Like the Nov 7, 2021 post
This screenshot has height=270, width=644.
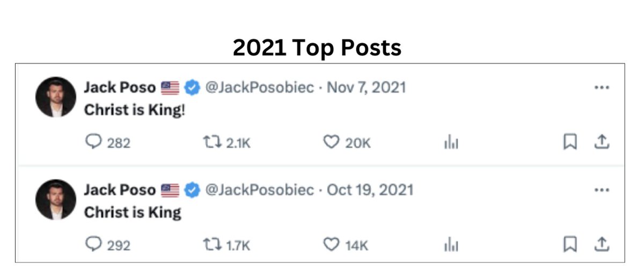(x=332, y=142)
